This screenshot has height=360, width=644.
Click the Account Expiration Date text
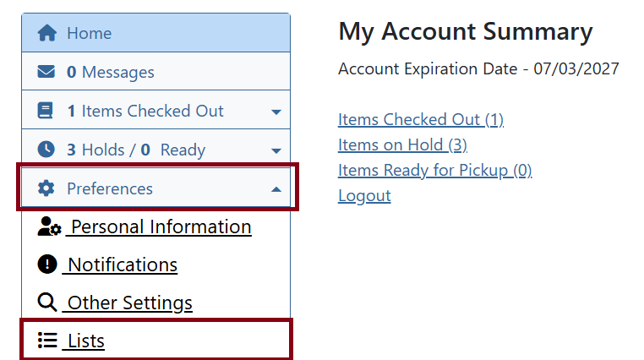(x=478, y=68)
